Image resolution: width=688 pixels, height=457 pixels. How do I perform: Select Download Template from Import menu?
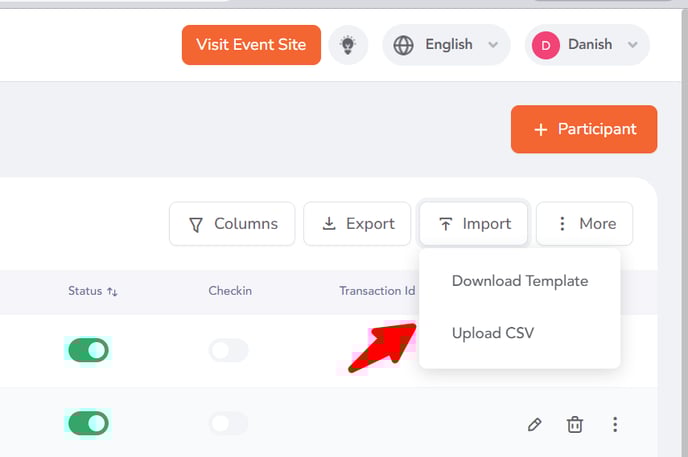click(520, 281)
